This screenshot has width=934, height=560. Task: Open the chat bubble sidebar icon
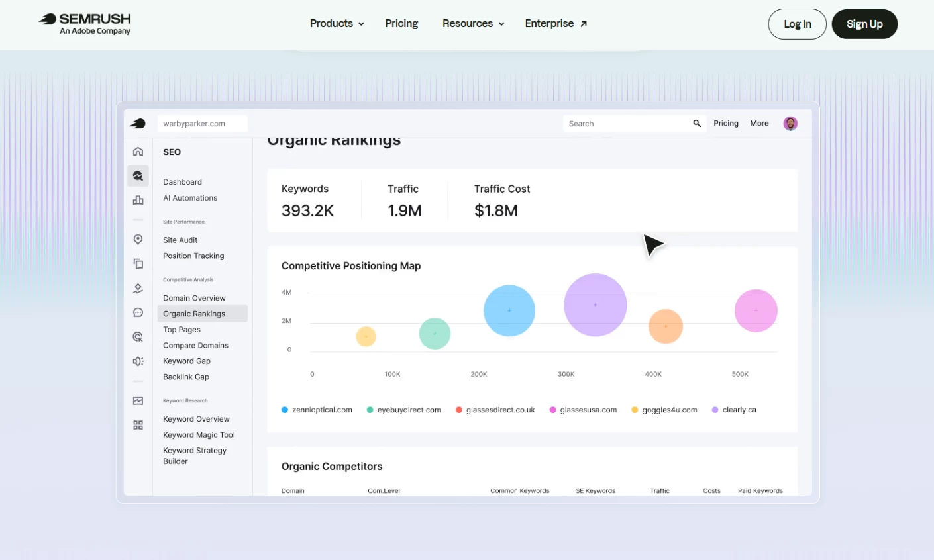tap(138, 312)
